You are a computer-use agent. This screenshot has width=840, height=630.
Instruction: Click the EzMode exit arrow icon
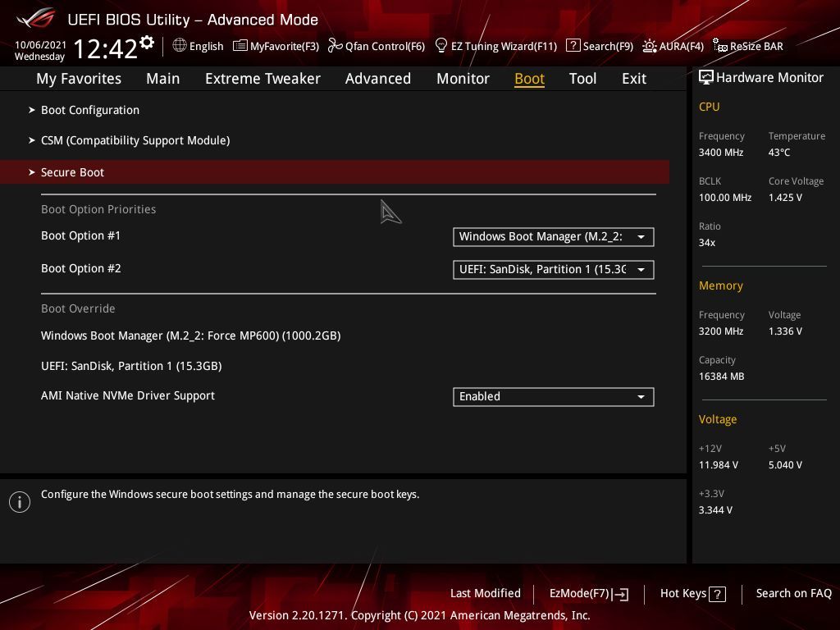click(x=622, y=594)
